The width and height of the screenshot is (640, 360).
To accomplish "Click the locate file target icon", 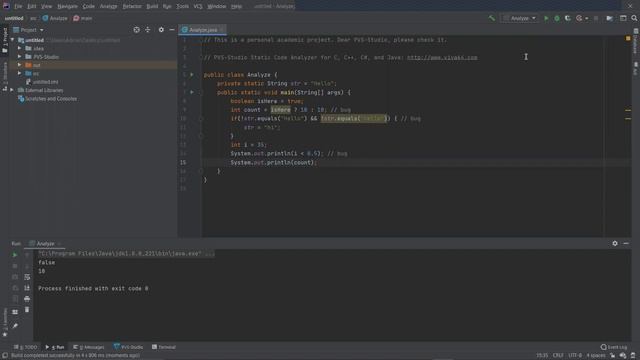I will pos(136,30).
